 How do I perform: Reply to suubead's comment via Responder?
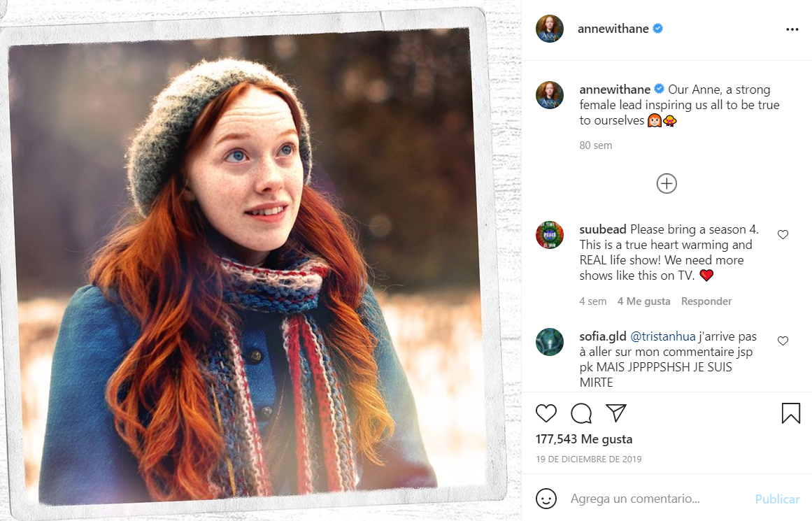(x=706, y=301)
